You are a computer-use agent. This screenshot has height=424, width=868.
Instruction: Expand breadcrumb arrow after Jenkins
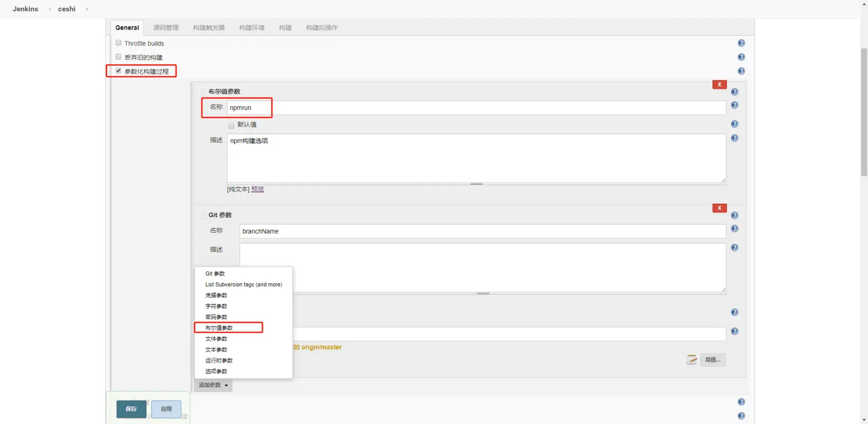click(50, 9)
